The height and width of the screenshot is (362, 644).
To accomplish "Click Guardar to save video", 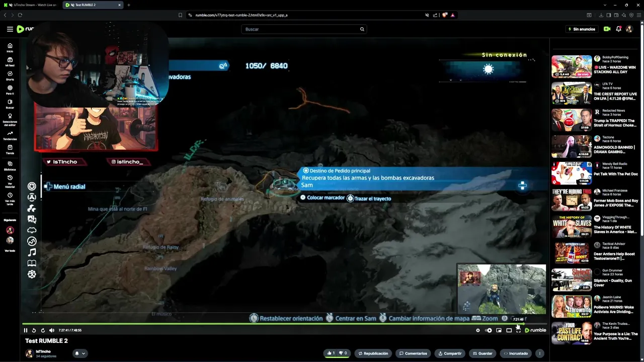I will point(482,353).
